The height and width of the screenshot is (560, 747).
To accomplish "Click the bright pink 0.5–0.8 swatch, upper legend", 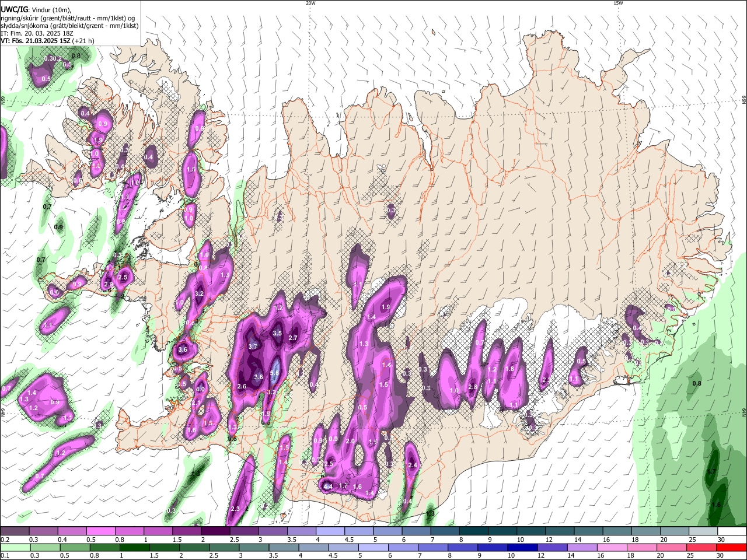I will [x=100, y=531].
